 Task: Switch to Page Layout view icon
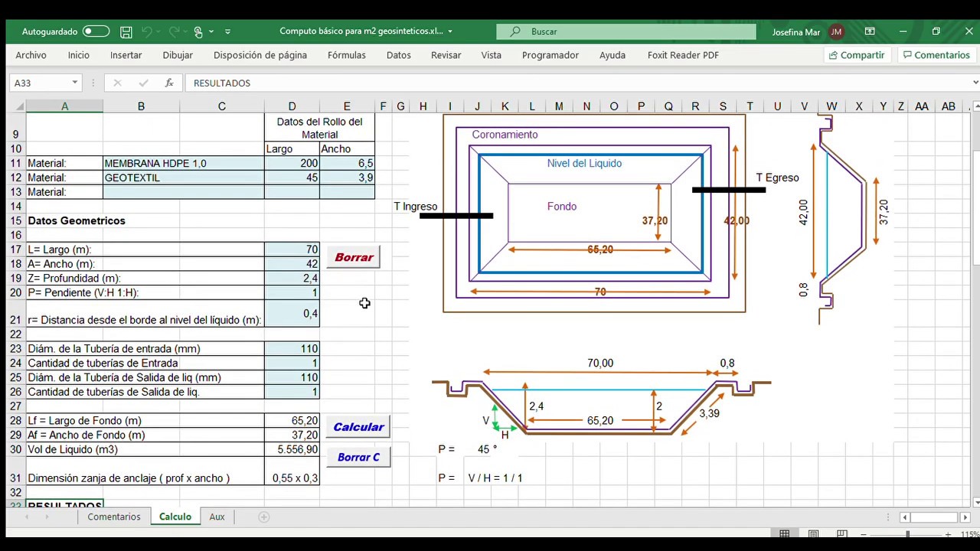point(814,534)
